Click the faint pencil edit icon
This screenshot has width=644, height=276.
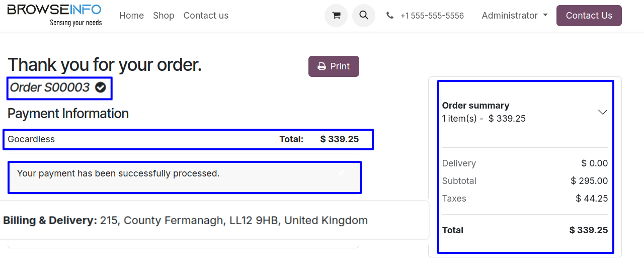click(x=342, y=173)
